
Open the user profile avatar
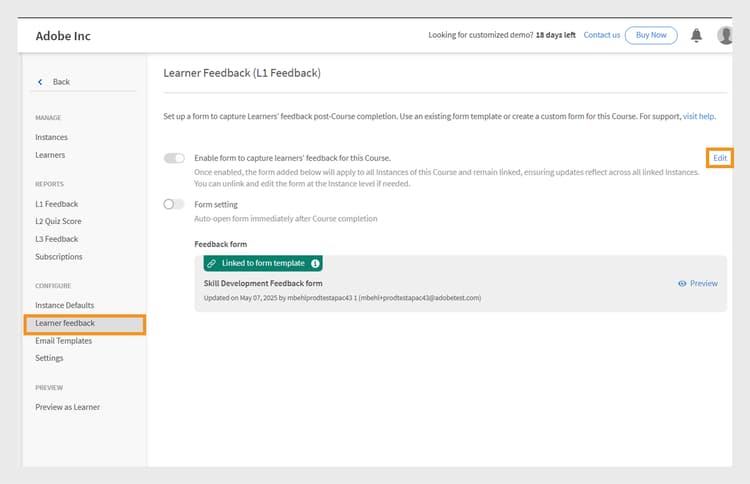coord(726,35)
